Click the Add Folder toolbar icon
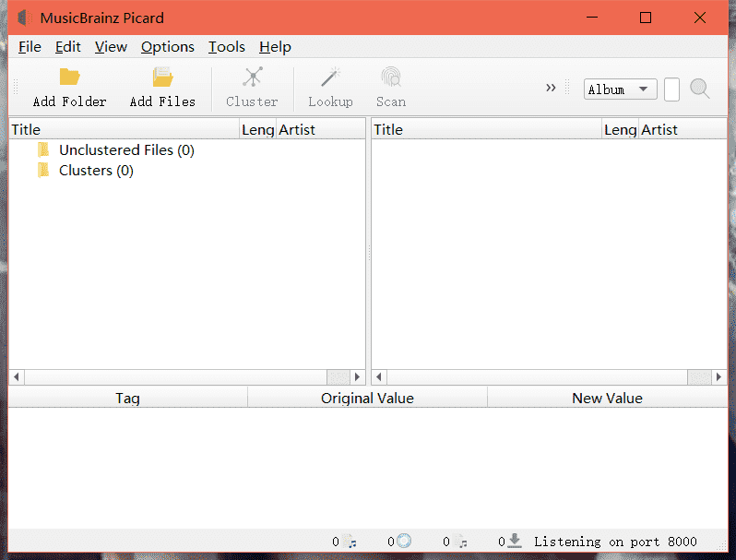 [69, 77]
